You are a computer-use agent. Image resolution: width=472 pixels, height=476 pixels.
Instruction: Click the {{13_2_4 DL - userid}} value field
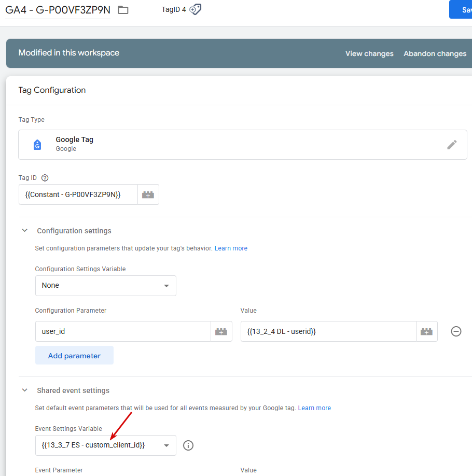[x=328, y=331]
